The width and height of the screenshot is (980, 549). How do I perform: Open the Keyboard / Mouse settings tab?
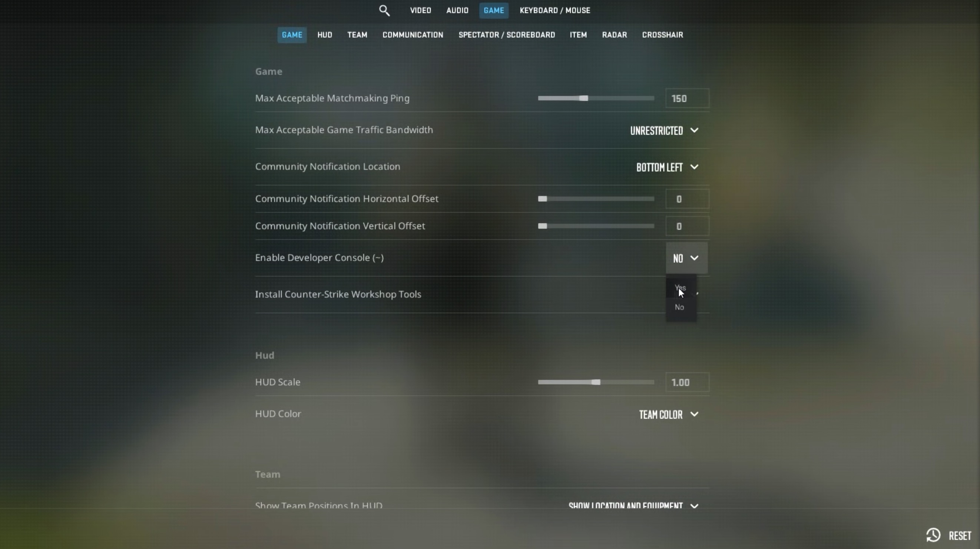tap(555, 10)
